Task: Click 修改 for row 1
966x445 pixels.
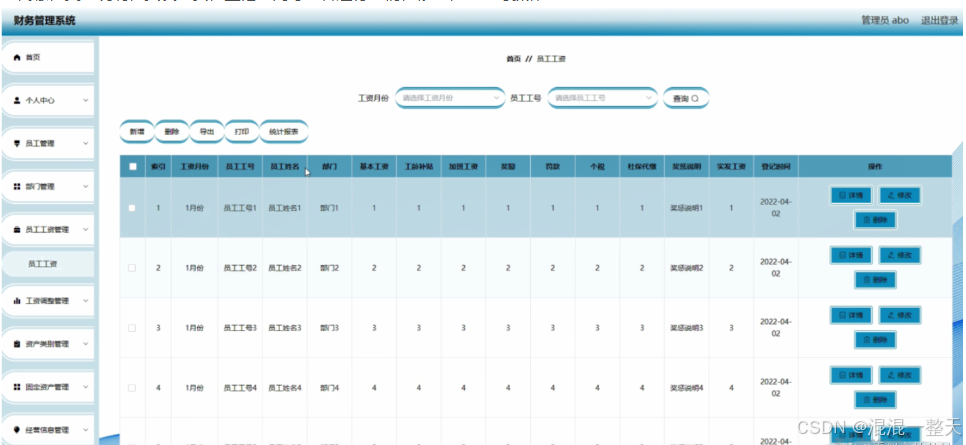Action: (x=899, y=195)
